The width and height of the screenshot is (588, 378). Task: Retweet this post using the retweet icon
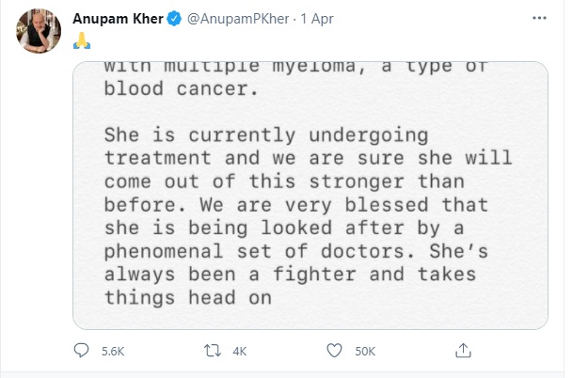[x=211, y=352]
